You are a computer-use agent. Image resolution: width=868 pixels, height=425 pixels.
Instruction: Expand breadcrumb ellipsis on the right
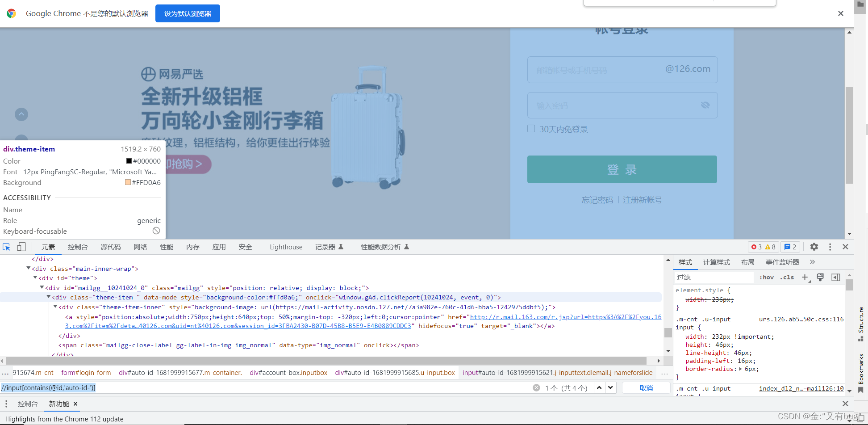(665, 373)
